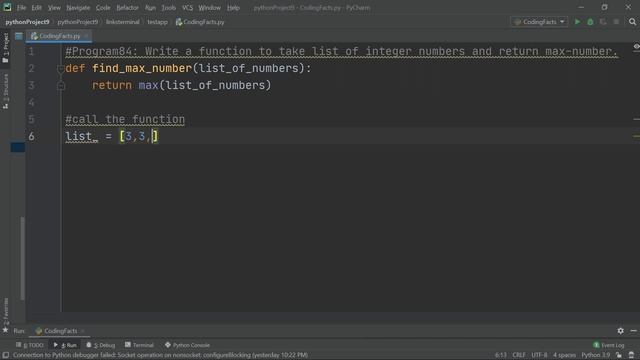Click fold end marker on line 3

pyautogui.click(x=61, y=86)
